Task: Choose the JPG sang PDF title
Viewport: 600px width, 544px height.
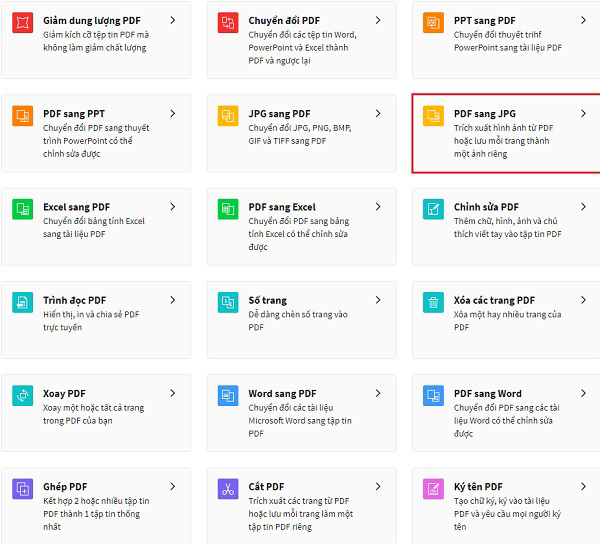Action: click(x=279, y=114)
